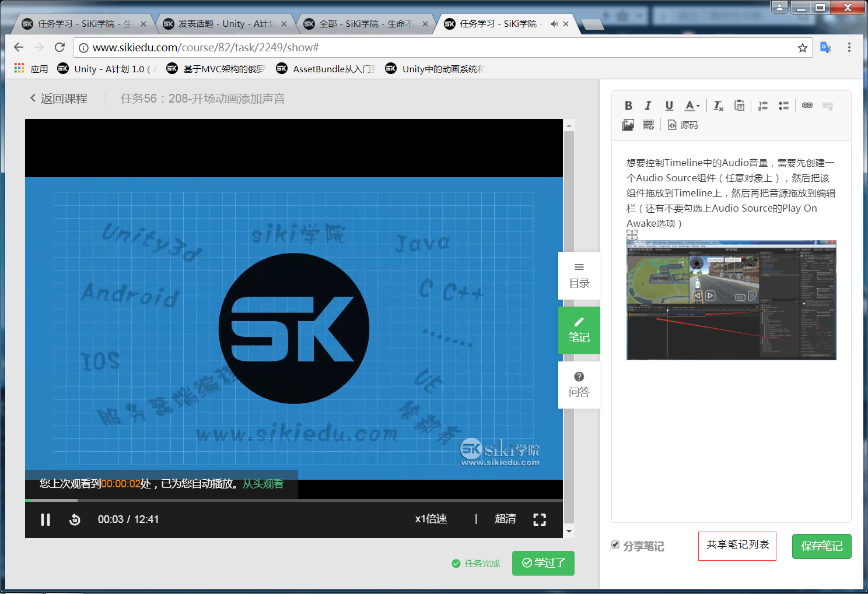Click the video scrollbar up arrow
Screen dimensions: 868x594
coord(569,125)
